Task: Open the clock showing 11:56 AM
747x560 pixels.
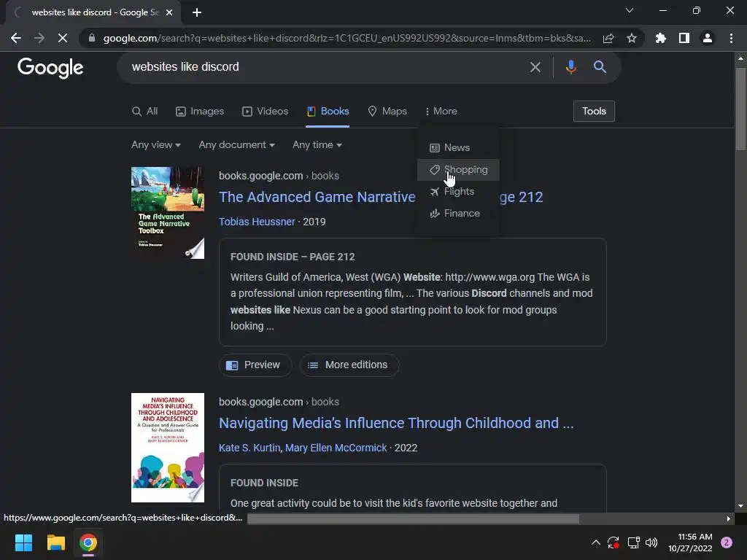Action: pos(690,542)
